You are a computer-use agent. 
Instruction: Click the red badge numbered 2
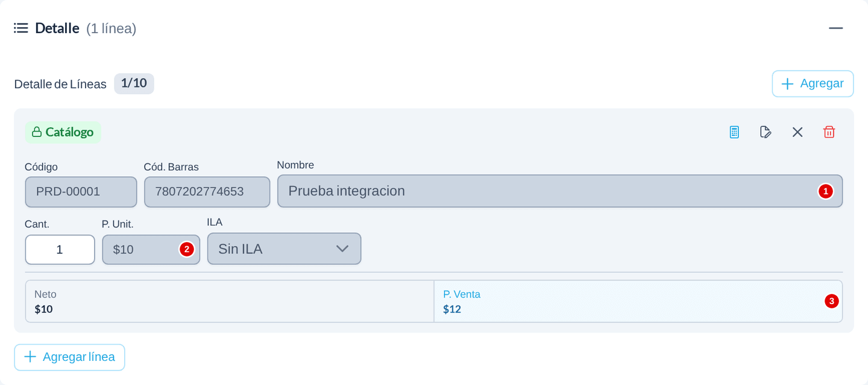click(187, 249)
